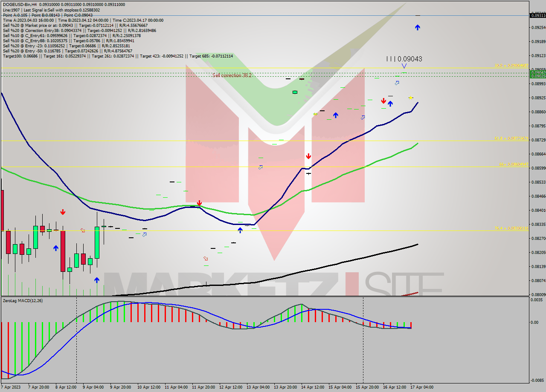Click '16 Apr 12:00' on the time axis
546x392 pixels.
(x=394, y=387)
